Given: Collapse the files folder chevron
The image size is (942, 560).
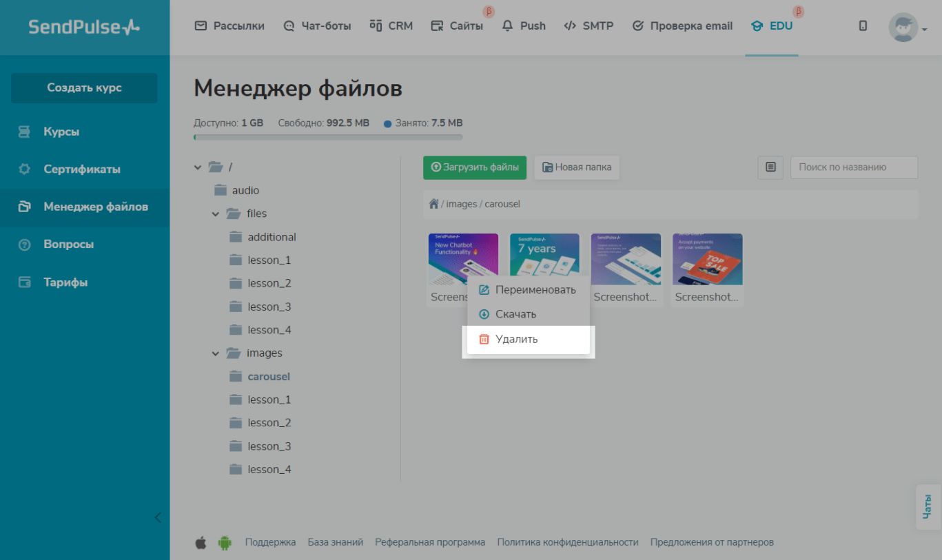Looking at the screenshot, I should click(x=216, y=214).
